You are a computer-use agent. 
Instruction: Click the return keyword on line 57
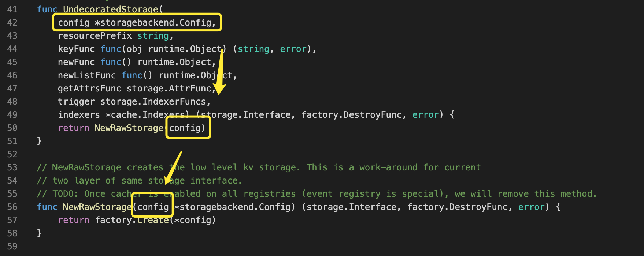coord(74,220)
